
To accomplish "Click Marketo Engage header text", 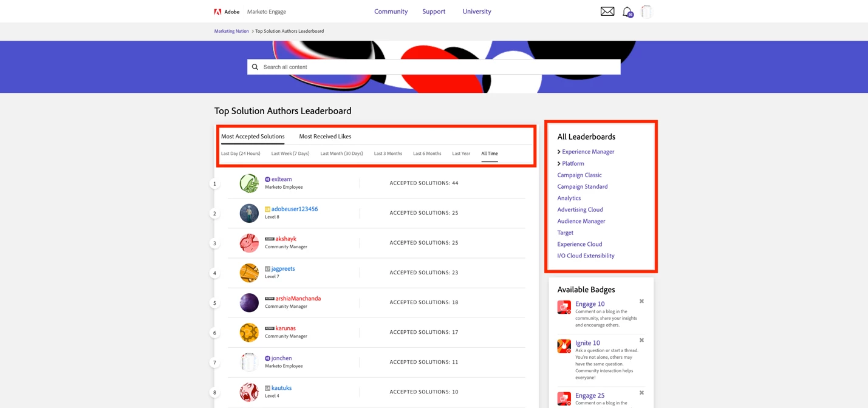I will point(267,12).
